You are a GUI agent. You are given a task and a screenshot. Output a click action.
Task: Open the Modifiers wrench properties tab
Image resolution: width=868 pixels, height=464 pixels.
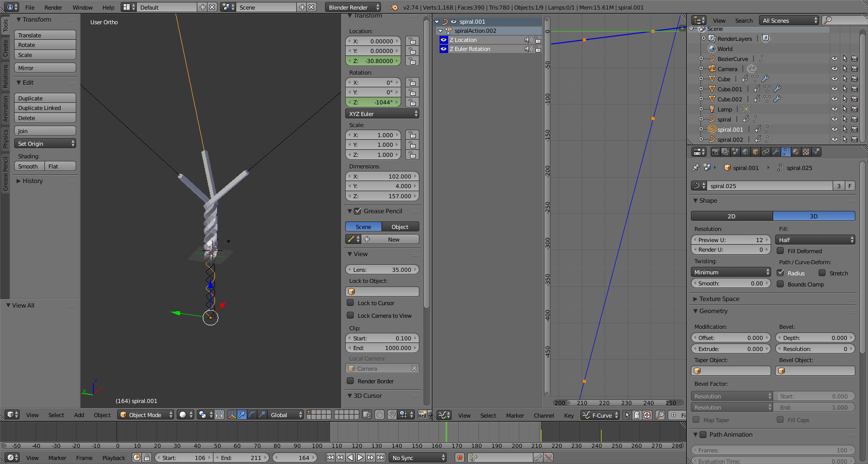(776, 152)
